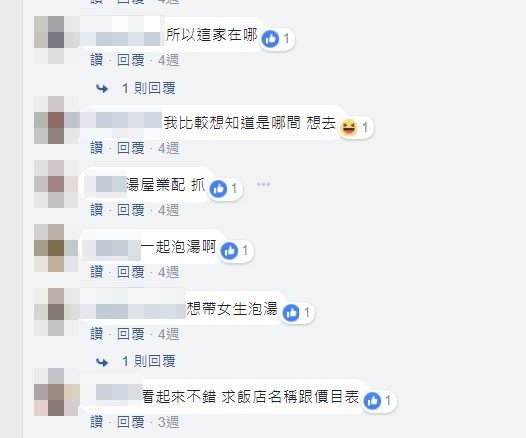The image size is (526, 438).
Task: Open profile picture of 一起泡湯啊 commenter
Action: coord(56,248)
